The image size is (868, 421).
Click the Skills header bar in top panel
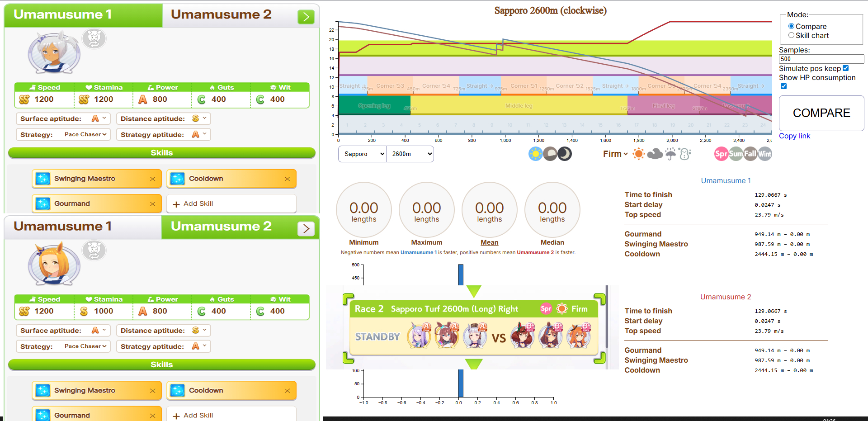(161, 153)
